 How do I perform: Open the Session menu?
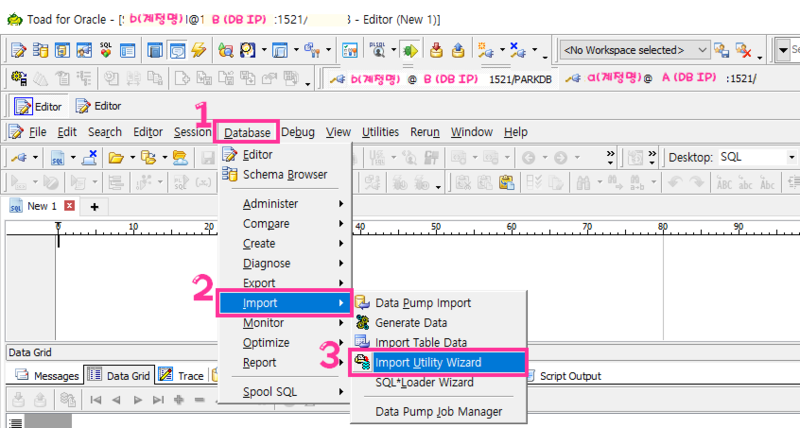(x=192, y=132)
